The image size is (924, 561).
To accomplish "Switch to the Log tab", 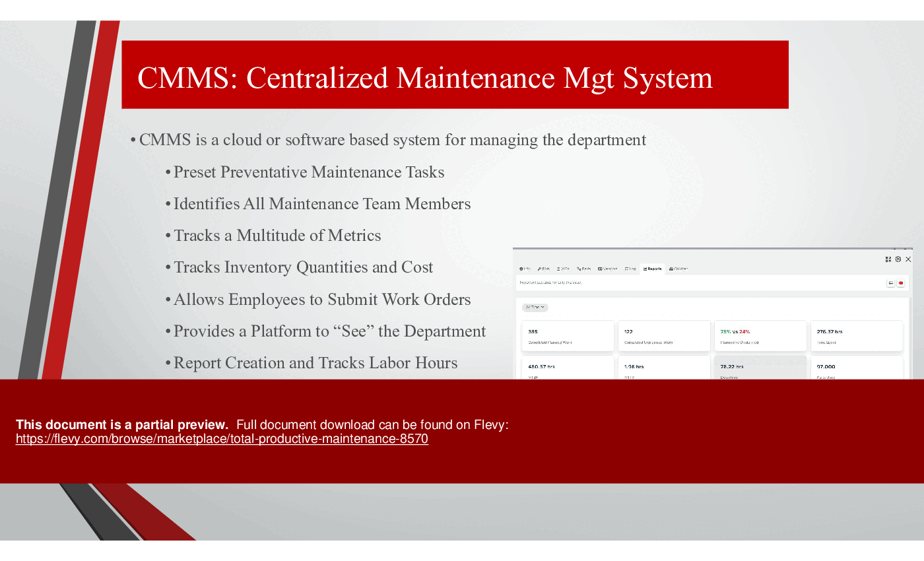I will (x=630, y=269).
